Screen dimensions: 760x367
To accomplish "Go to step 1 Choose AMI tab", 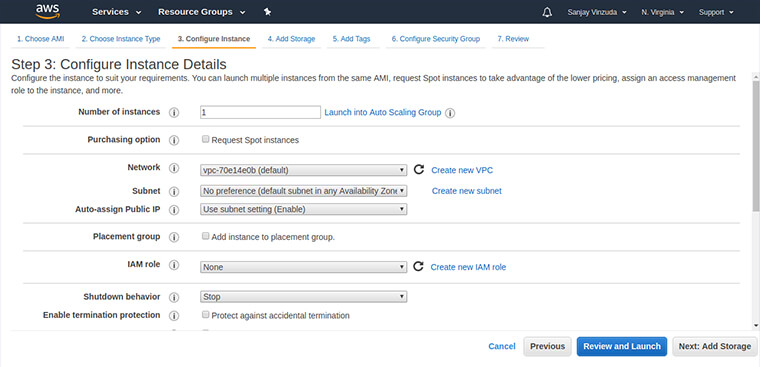I will (x=41, y=39).
